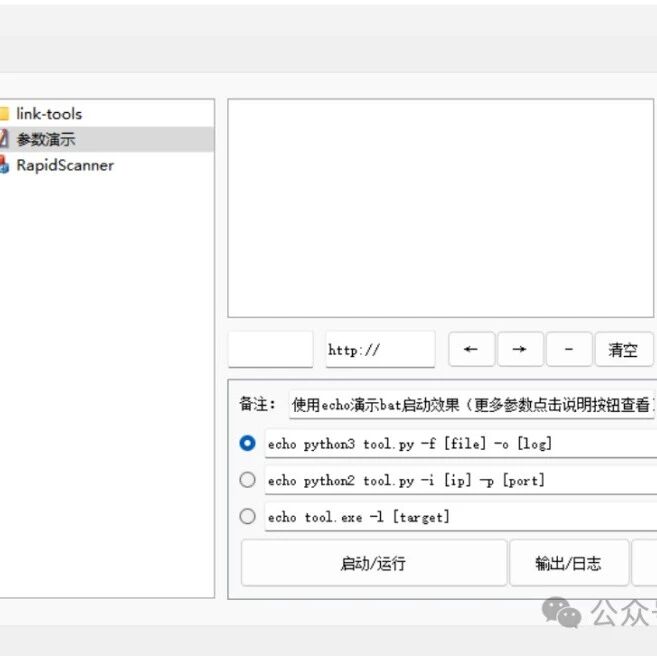Focus the empty field left of http://
This screenshot has height=656, width=657.
(x=271, y=349)
